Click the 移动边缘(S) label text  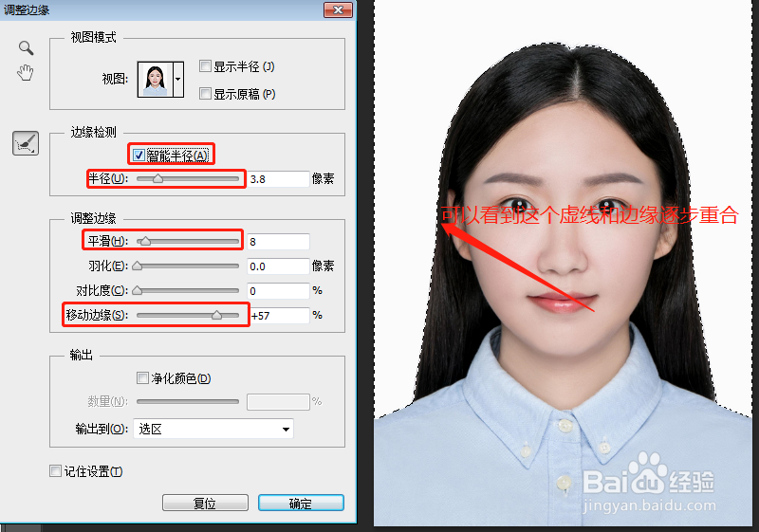pos(98,316)
